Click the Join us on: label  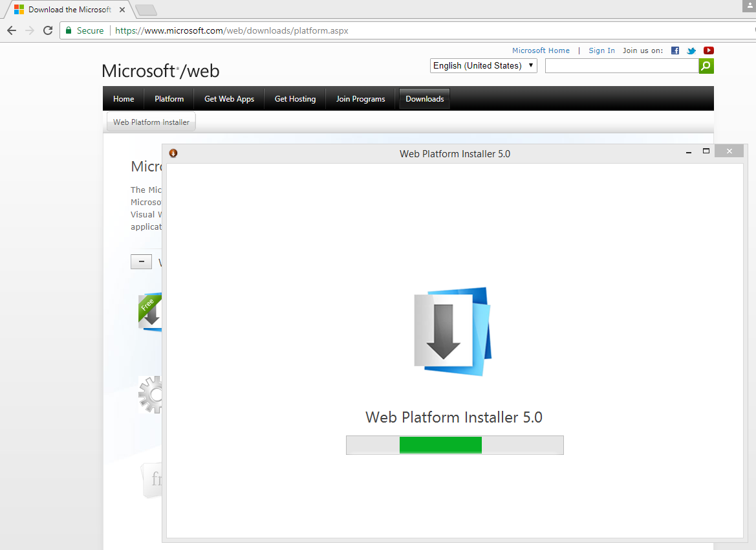pyautogui.click(x=643, y=50)
